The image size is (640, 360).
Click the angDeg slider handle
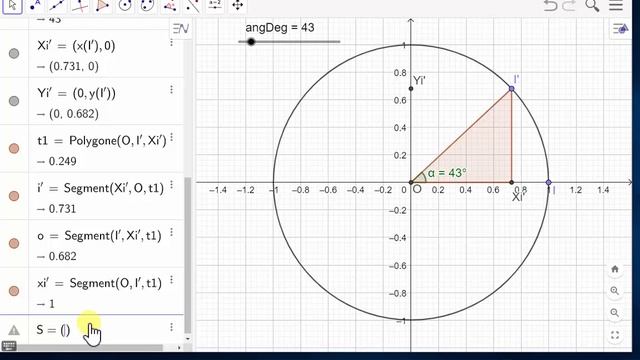pyautogui.click(x=251, y=42)
